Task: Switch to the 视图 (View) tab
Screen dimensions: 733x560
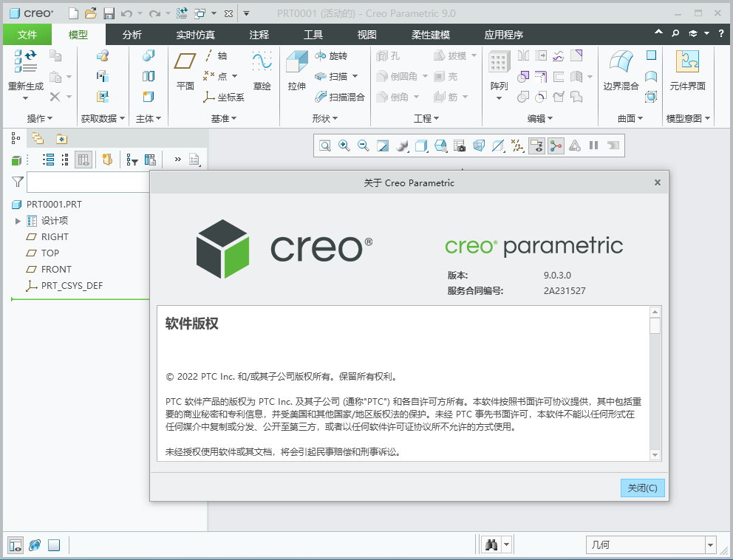Action: (x=366, y=35)
